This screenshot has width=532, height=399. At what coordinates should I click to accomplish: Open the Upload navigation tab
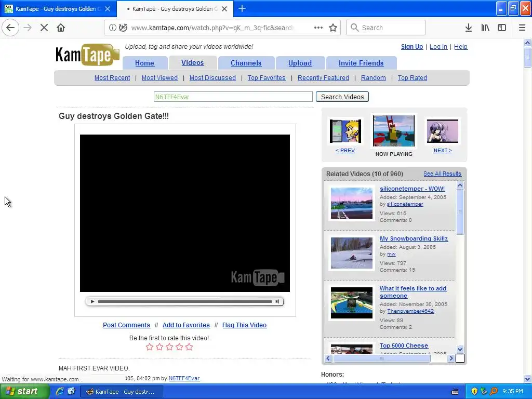click(x=300, y=63)
